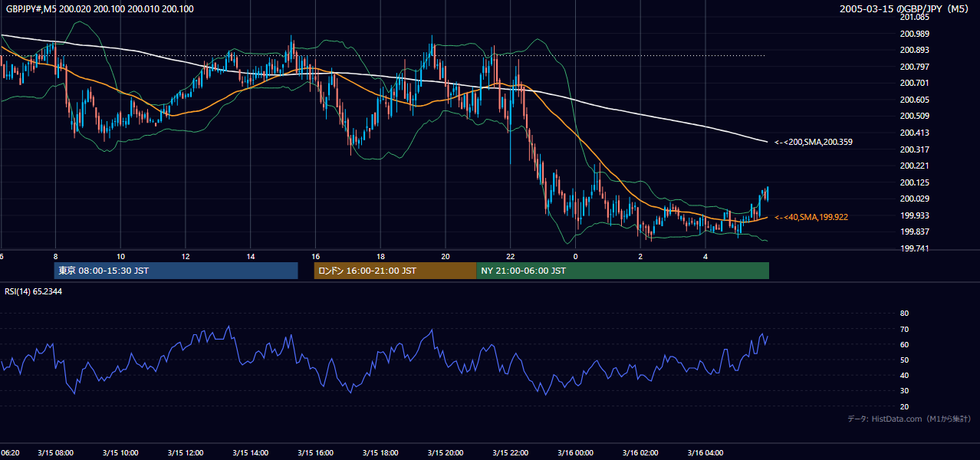Click RSI scale level 80
Image resolution: width=980 pixels, height=460 pixels.
904,314
